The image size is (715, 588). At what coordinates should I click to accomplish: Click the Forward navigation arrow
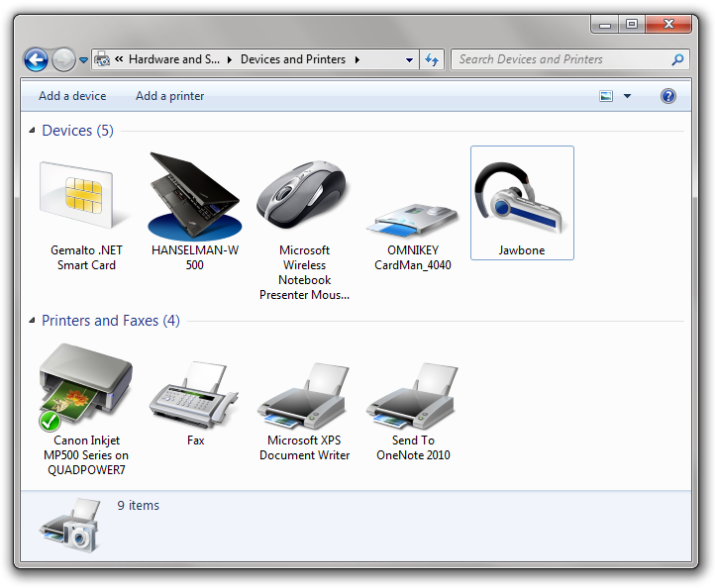pyautogui.click(x=63, y=59)
